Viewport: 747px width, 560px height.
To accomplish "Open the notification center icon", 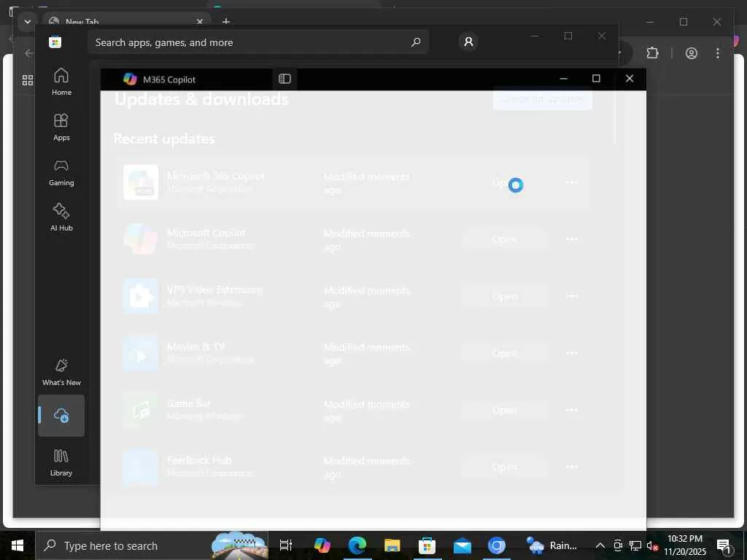I will (724, 545).
